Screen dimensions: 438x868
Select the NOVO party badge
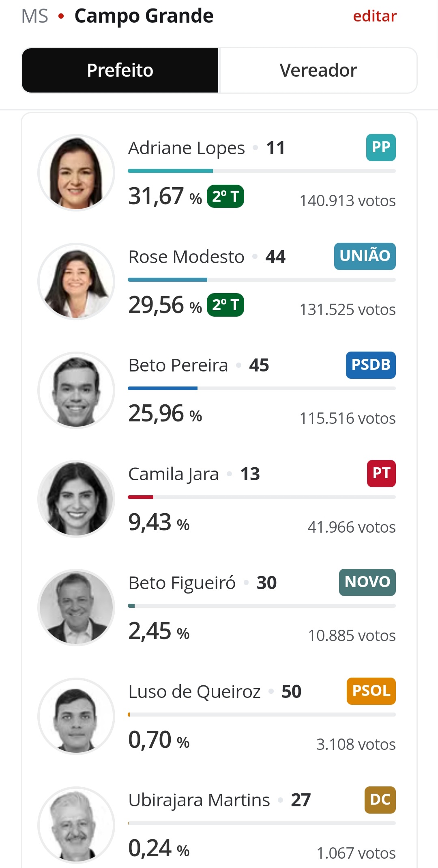click(367, 582)
